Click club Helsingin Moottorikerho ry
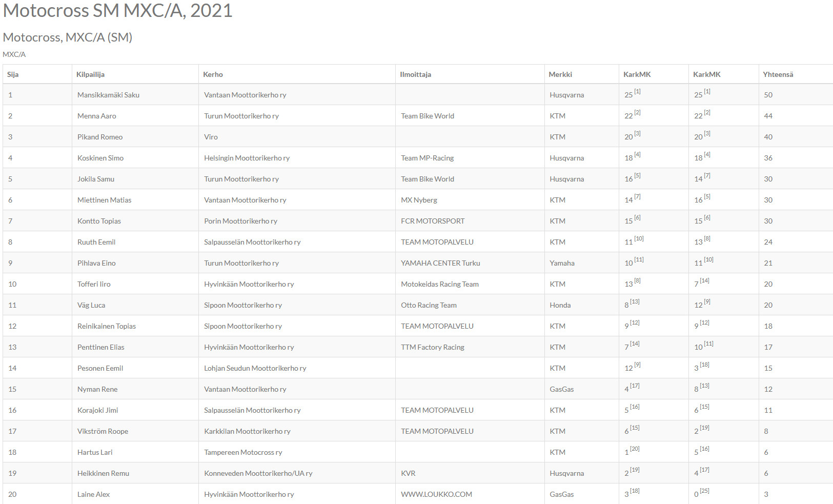This screenshot has height=504, width=833. pyautogui.click(x=247, y=158)
